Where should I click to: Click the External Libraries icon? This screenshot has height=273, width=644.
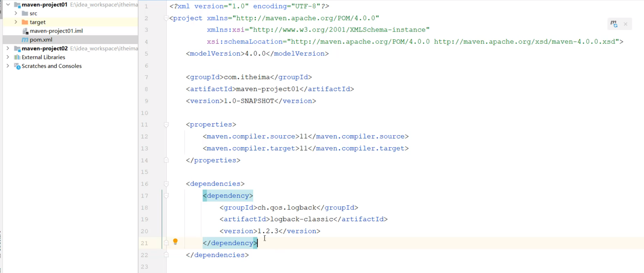click(x=17, y=57)
